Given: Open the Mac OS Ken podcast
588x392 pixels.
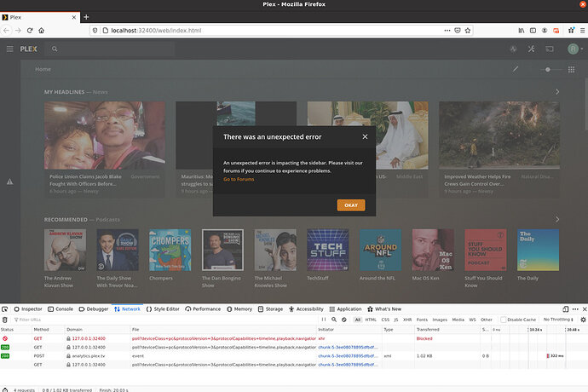Looking at the screenshot, I should pos(433,250).
